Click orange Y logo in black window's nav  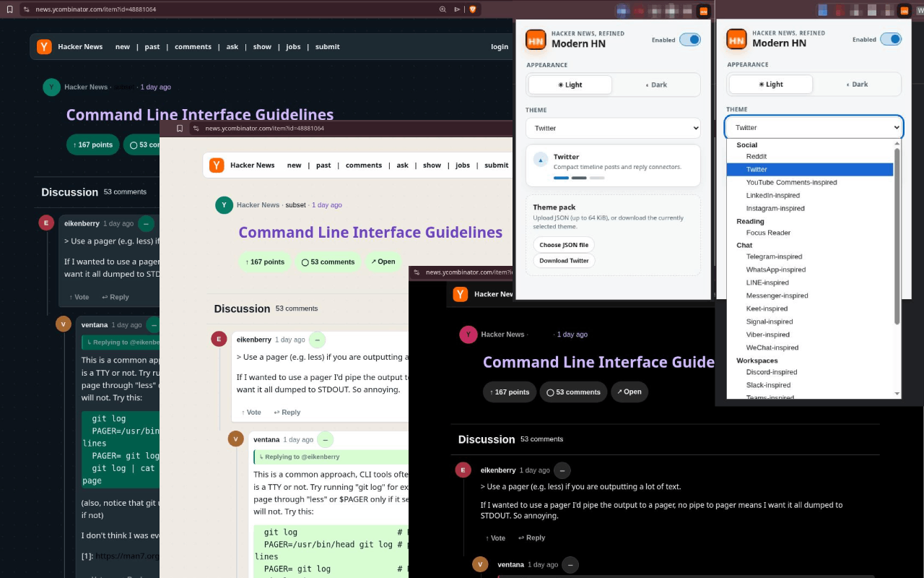pos(461,294)
